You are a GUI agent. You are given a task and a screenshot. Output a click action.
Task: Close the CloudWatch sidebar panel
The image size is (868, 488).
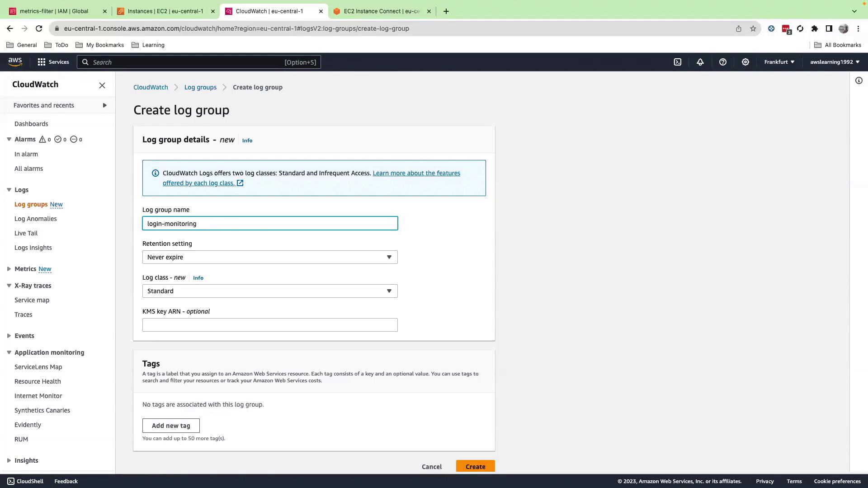point(102,85)
